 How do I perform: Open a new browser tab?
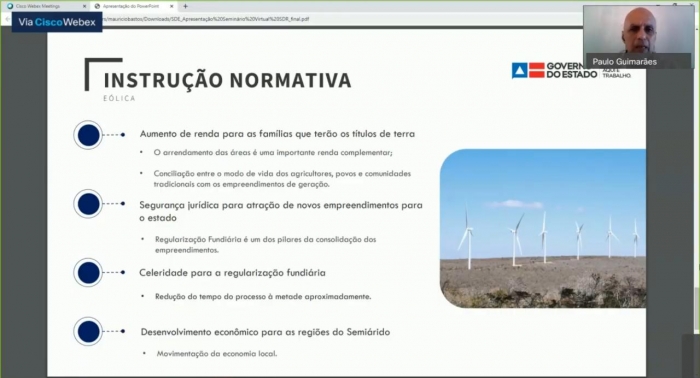[x=185, y=6]
